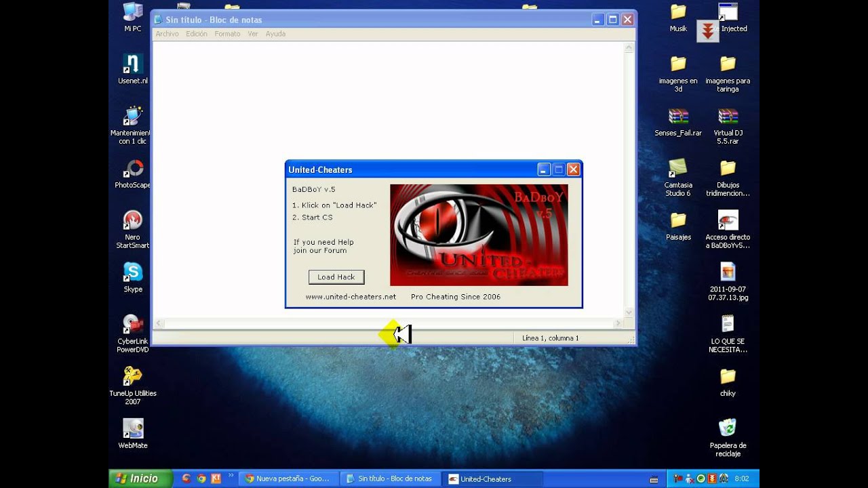Click the Notepad vertical scrollbar down arrow
Image resolution: width=868 pixels, height=488 pixels.
tap(629, 312)
